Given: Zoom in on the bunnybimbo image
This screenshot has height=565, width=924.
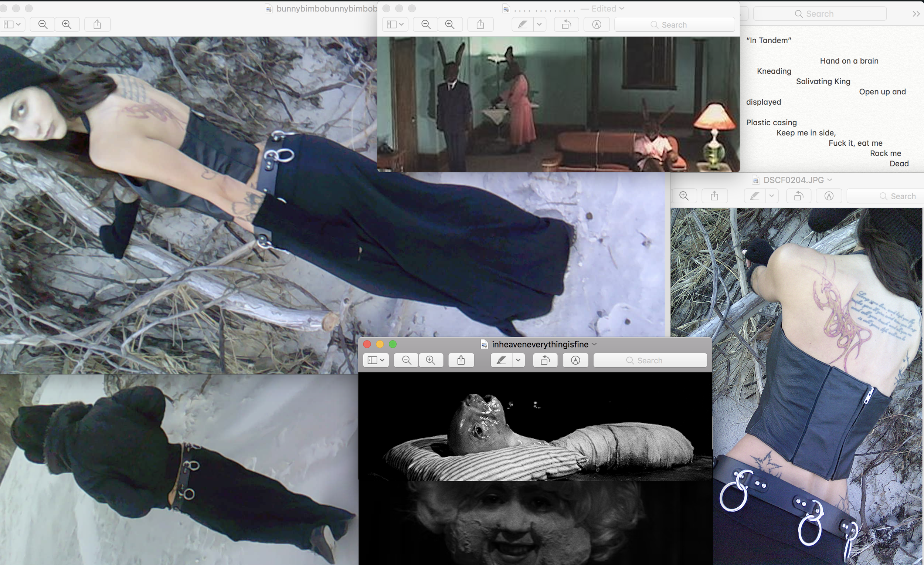Looking at the screenshot, I should 67,24.
